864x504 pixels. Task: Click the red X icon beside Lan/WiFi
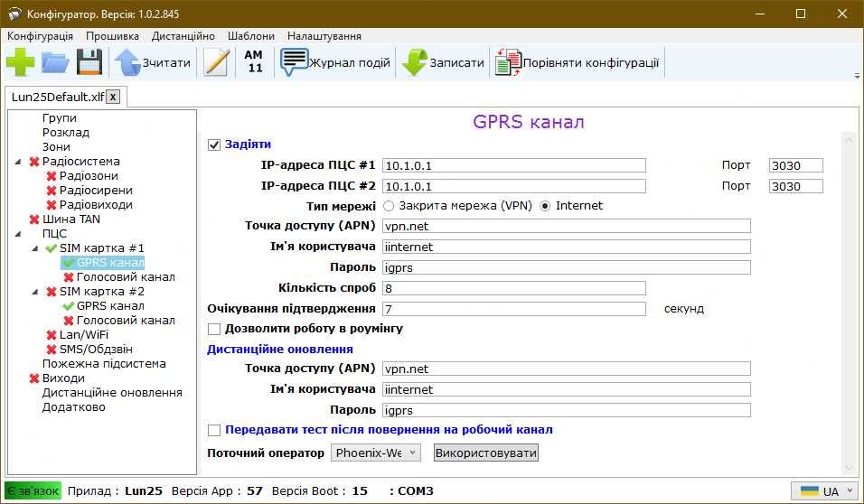point(52,335)
